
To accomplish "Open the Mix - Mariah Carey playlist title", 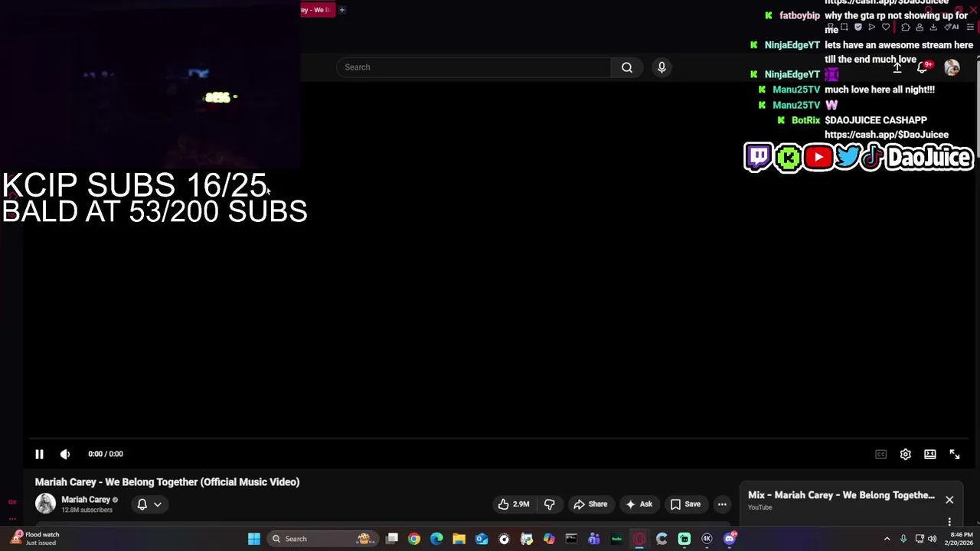I will [x=841, y=495].
